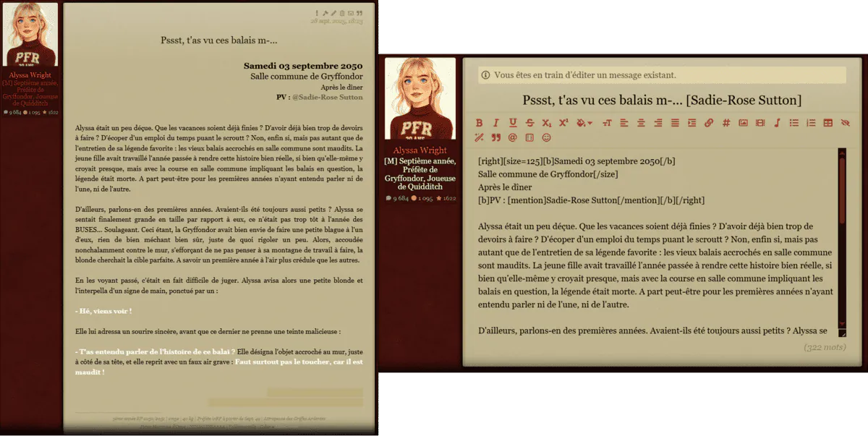Apply strikethrough formatting in the editor
Screen dimensions: 868x436
coord(529,123)
